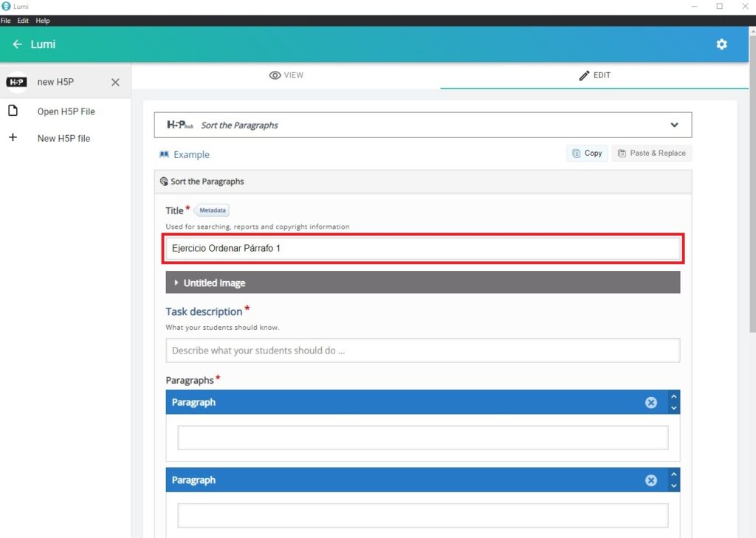Expand the Sort the Paragraphs content type dropdown
756x538 pixels.
click(x=673, y=125)
